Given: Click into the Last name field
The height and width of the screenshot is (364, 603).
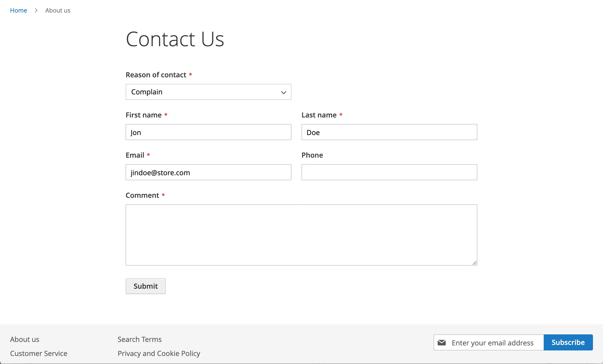Looking at the screenshot, I should (x=389, y=132).
